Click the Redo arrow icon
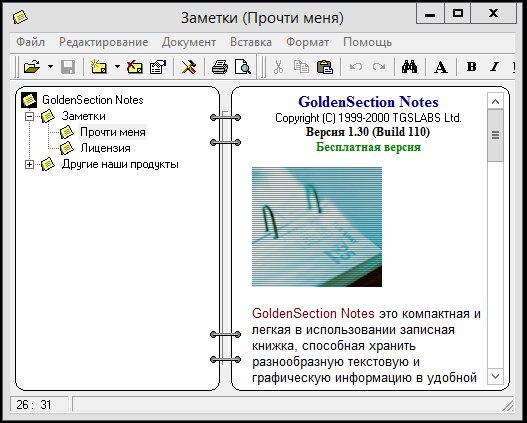The height and width of the screenshot is (423, 527). pos(379,67)
